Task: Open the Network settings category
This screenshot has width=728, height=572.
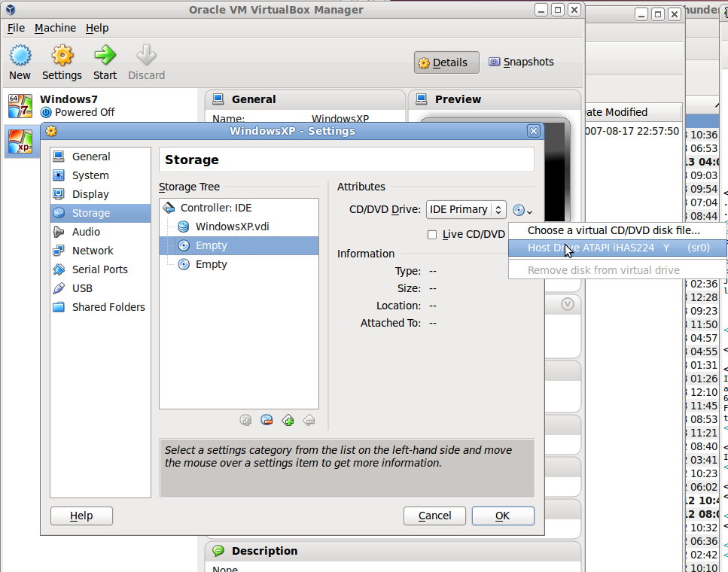Action: coord(100,251)
